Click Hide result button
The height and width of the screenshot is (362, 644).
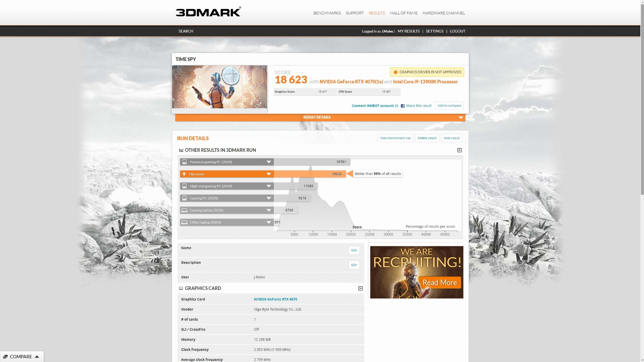[x=451, y=138]
